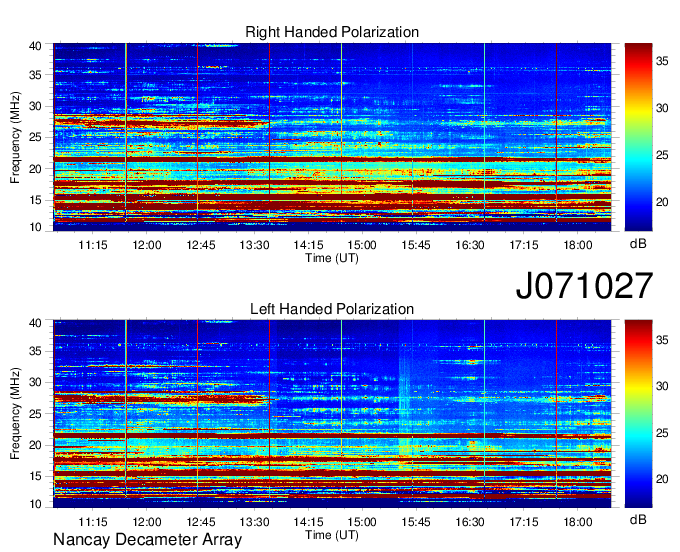The image size is (680, 552).
Task: Click the 30 dB tick on bottom color bar
Action: pyautogui.click(x=662, y=386)
